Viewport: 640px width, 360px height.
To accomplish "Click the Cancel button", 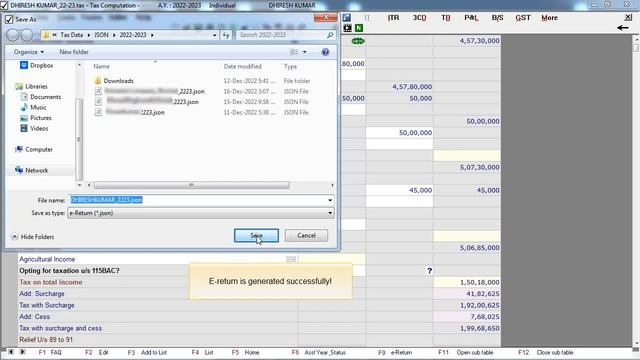I will coord(306,236).
